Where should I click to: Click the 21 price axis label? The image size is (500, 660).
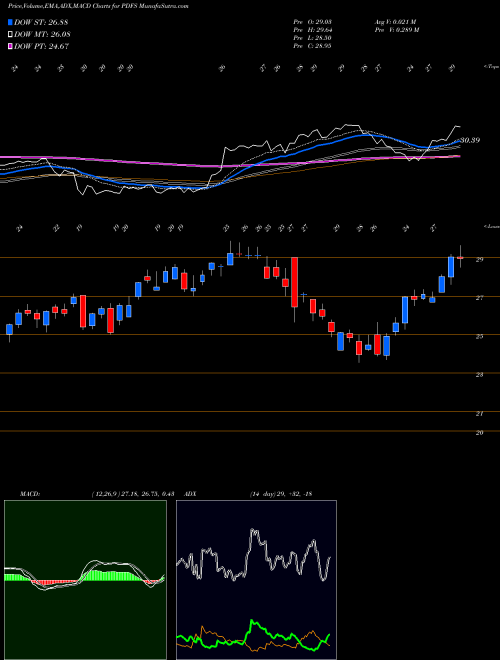(x=479, y=414)
